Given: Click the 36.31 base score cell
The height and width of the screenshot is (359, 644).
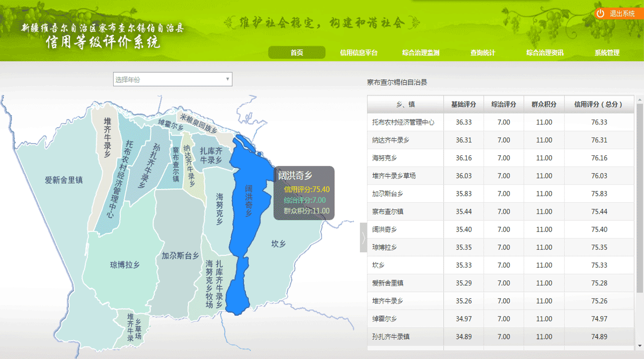Looking at the screenshot, I should pos(464,140).
